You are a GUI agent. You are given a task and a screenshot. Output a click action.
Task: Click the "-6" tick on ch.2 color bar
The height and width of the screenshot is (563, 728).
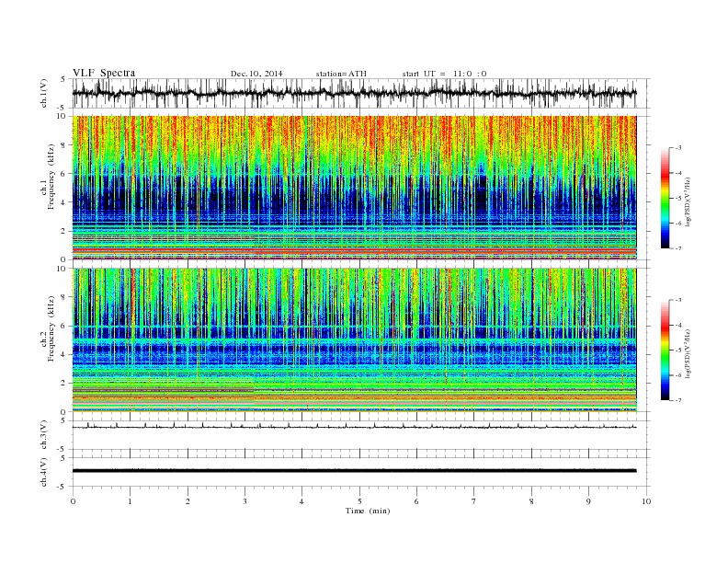[x=678, y=375]
